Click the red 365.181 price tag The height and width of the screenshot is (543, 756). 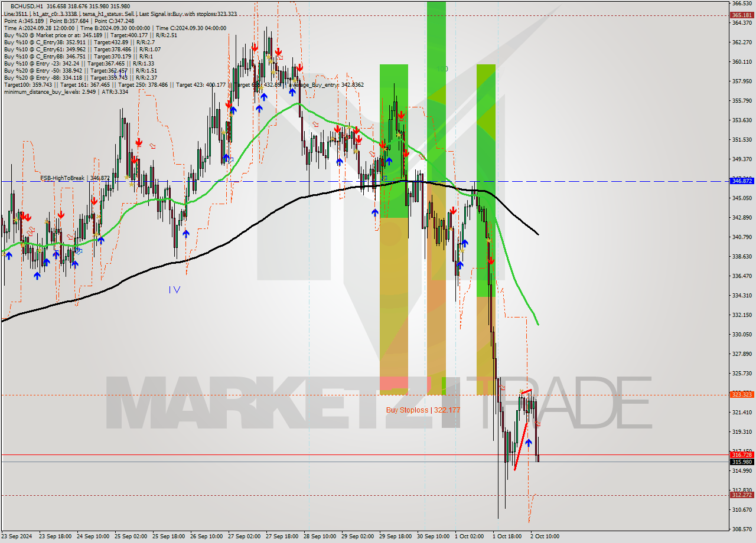pos(742,15)
